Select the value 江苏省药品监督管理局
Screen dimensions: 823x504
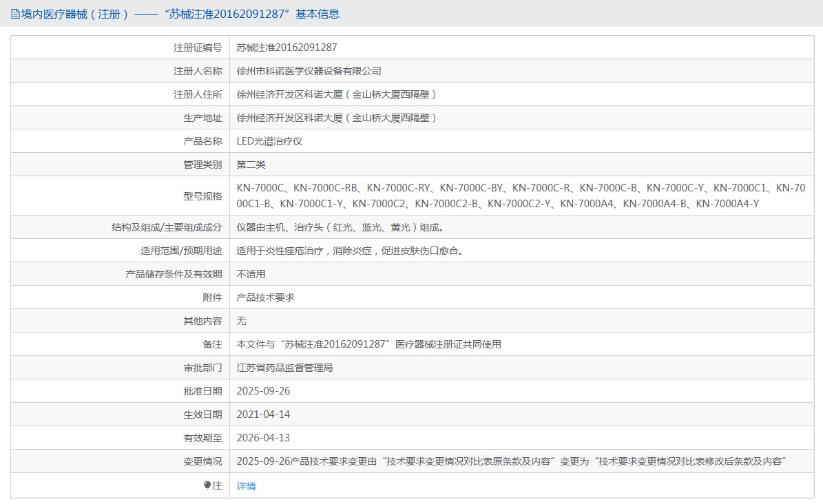pos(284,368)
